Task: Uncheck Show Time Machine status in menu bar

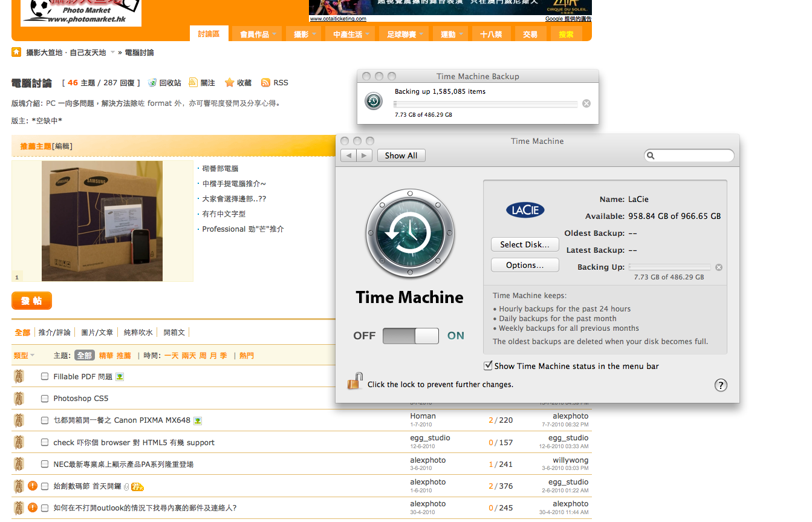Action: [488, 365]
